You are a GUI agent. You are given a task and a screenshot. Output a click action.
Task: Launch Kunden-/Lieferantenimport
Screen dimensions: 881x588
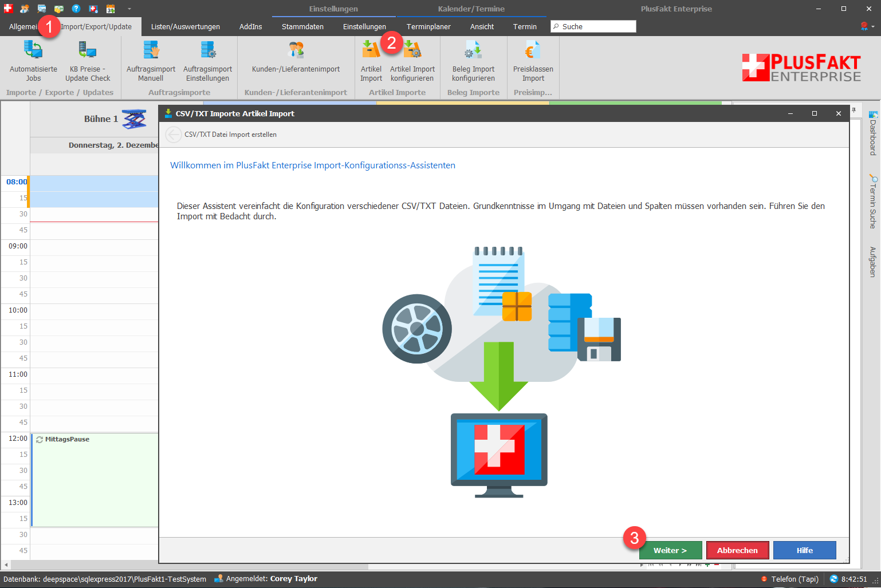click(296, 57)
